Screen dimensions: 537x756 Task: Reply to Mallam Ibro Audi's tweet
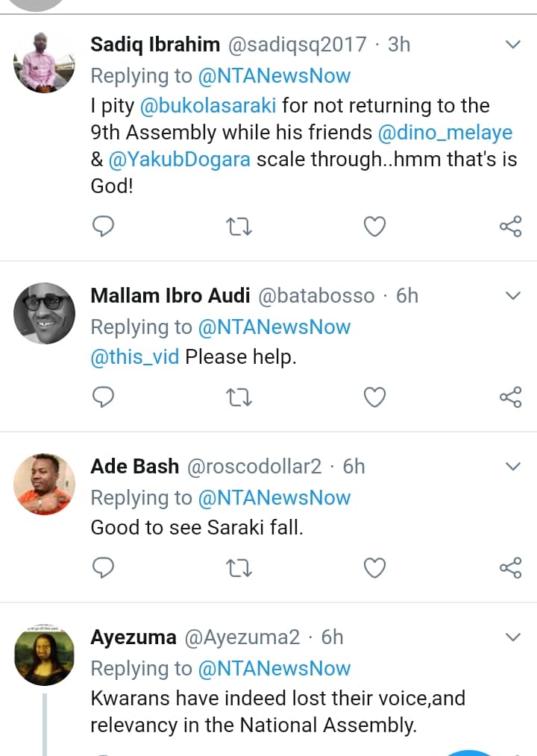[x=103, y=397]
